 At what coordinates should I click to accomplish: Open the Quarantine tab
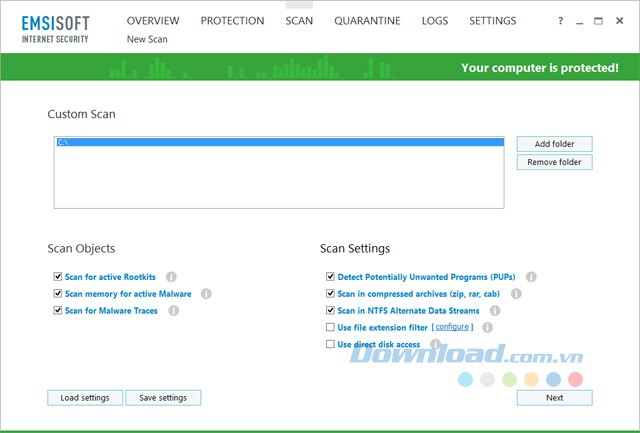(367, 21)
